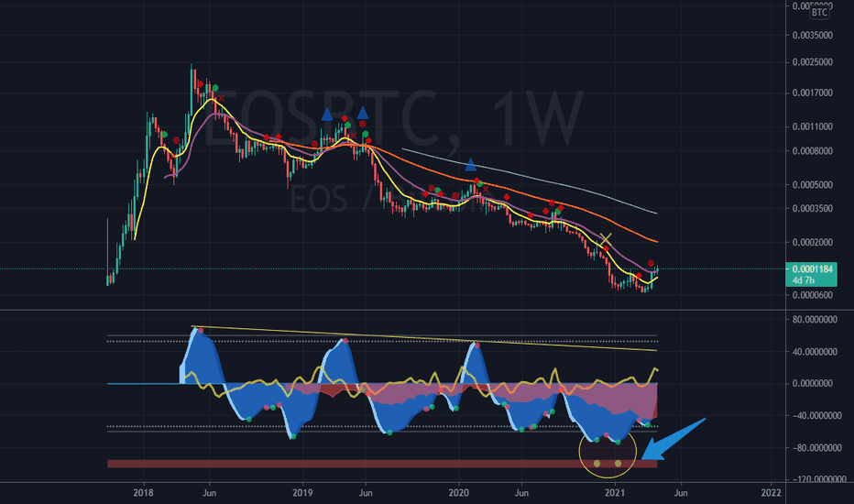
Task: Click the 0.0025000 price axis label
Action: [812, 62]
